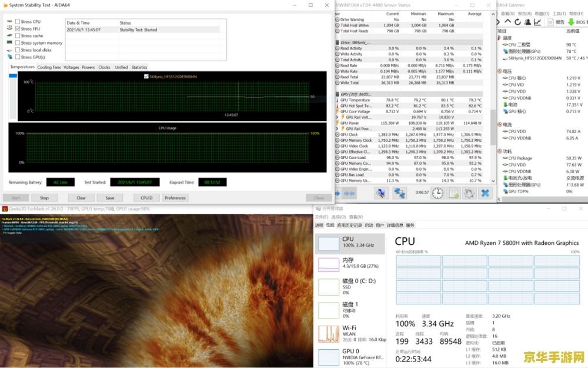Screen dimensions: 588x368
Task: Switch to the Cooling Fans tab
Action: point(49,67)
